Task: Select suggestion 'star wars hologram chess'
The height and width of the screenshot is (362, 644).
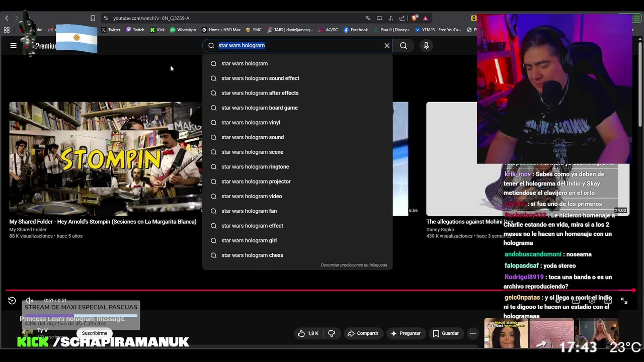Action: (x=297, y=255)
